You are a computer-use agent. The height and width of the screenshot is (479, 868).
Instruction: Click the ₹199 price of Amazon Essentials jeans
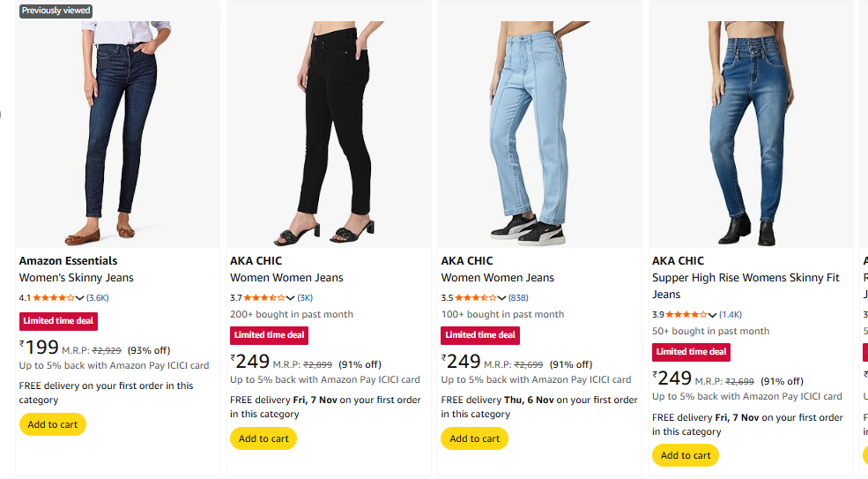click(40, 348)
